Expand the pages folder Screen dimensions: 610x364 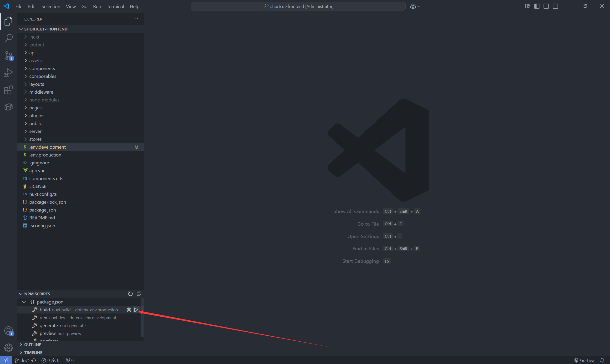click(81, 107)
